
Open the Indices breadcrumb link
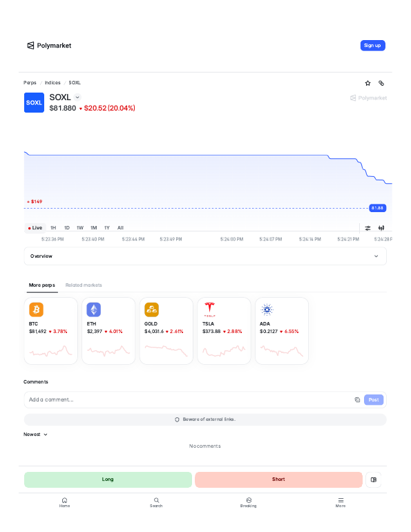(x=52, y=83)
